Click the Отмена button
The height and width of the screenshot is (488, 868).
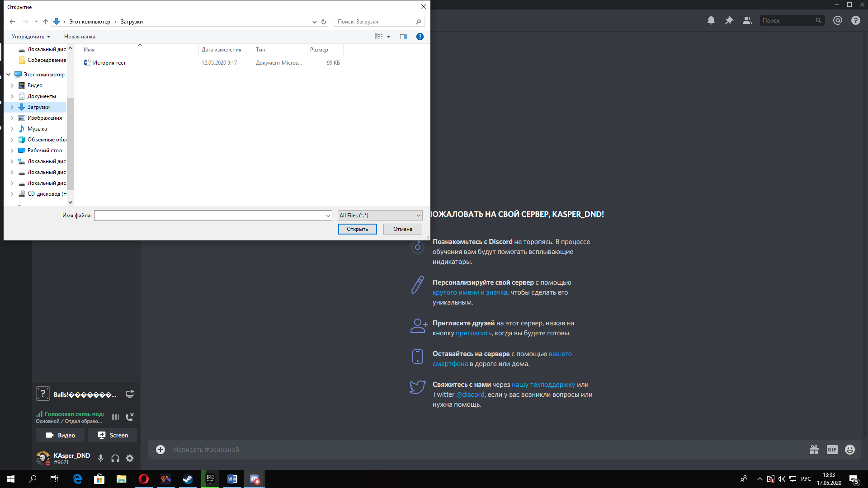[x=402, y=229]
